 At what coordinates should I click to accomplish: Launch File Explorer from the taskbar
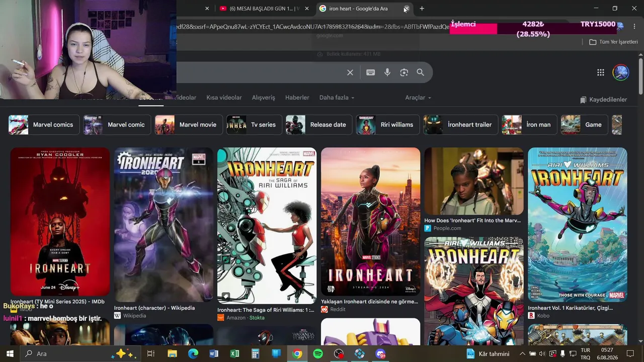(172, 353)
